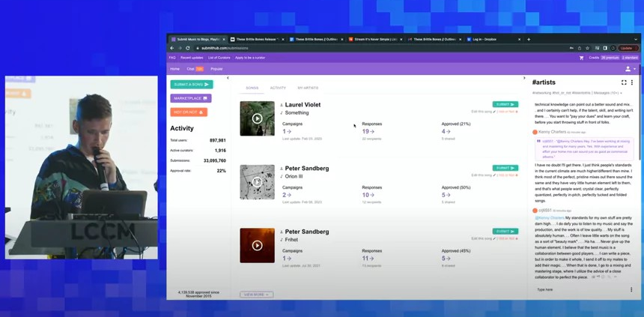
Task: Click the @Kenny Charters mention in chat
Action: (x=550, y=217)
